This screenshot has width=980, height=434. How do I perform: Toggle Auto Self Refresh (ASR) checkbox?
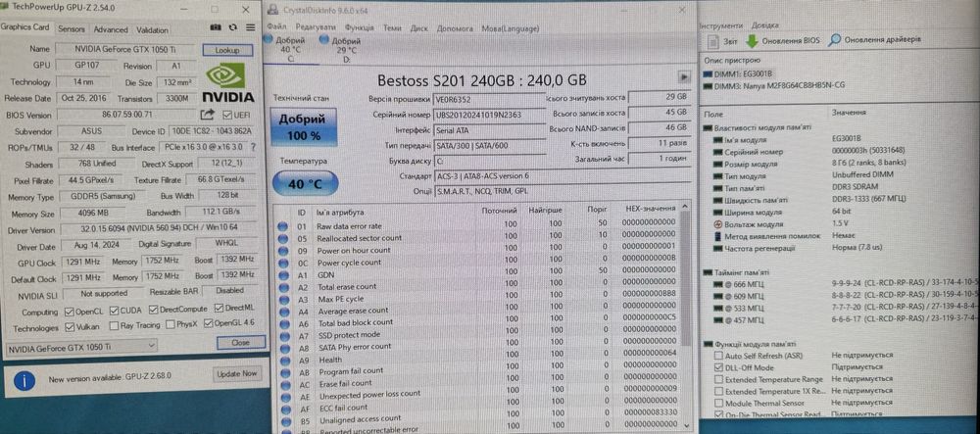click(718, 356)
